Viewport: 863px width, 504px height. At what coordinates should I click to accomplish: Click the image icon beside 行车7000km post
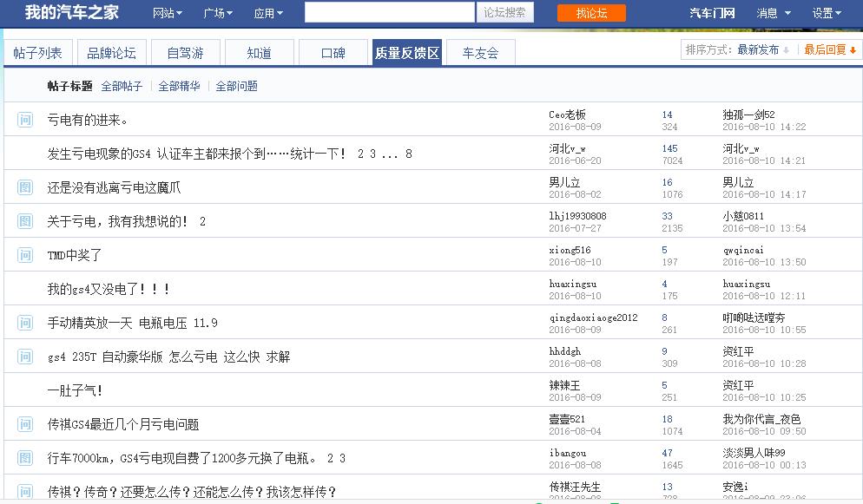tap(25, 458)
